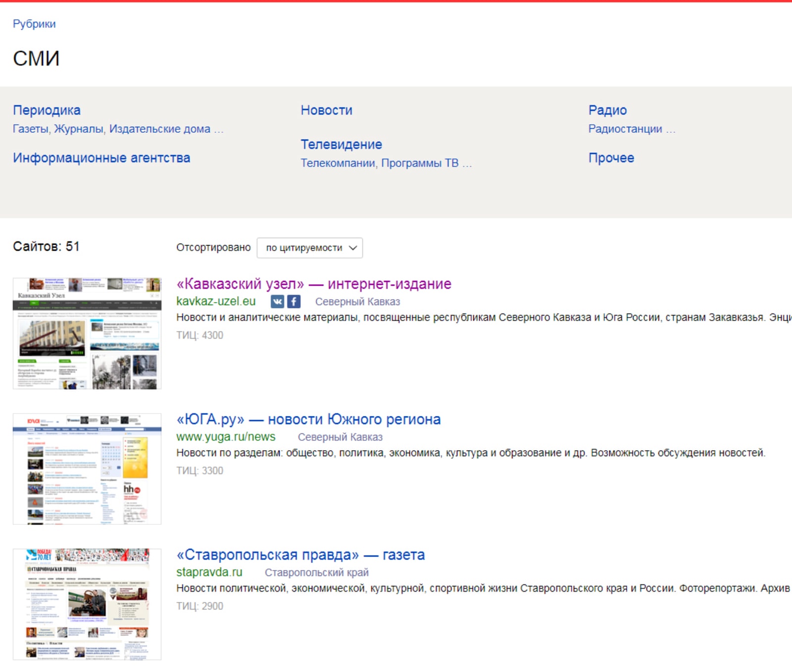This screenshot has height=672, width=792.
Task: Open the sort dropdown «по цитируемости»
Action: 309,248
